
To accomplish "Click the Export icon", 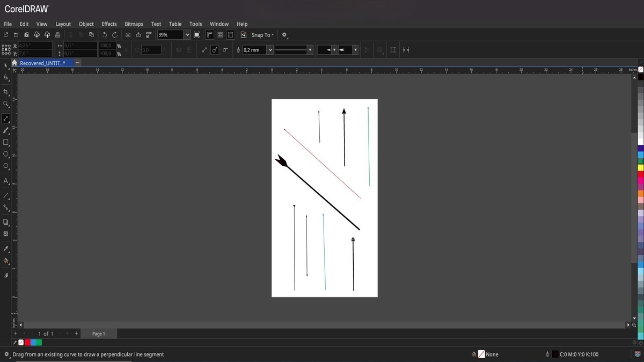I will 138,35.
